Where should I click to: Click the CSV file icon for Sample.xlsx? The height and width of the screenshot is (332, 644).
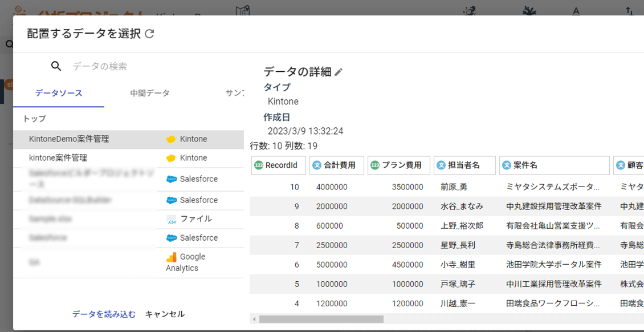(172, 219)
